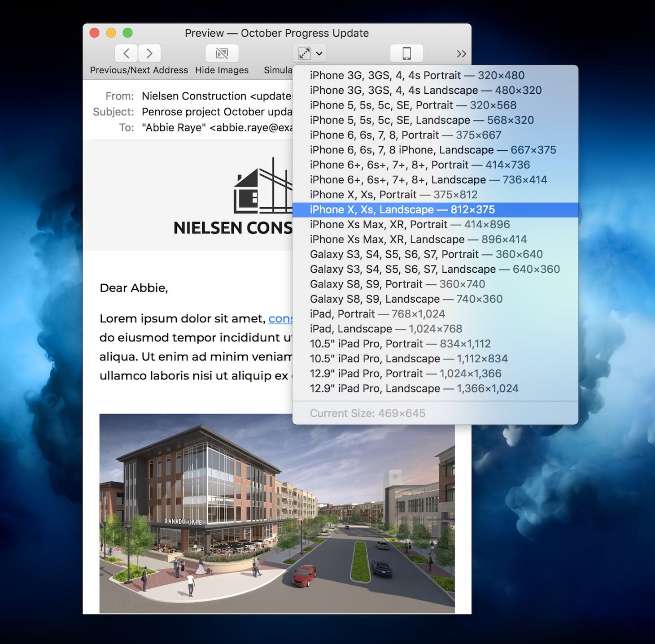This screenshot has height=644, width=655.
Task: Select iPhone Xs Max, XR, Portrait
Action: coord(435,224)
